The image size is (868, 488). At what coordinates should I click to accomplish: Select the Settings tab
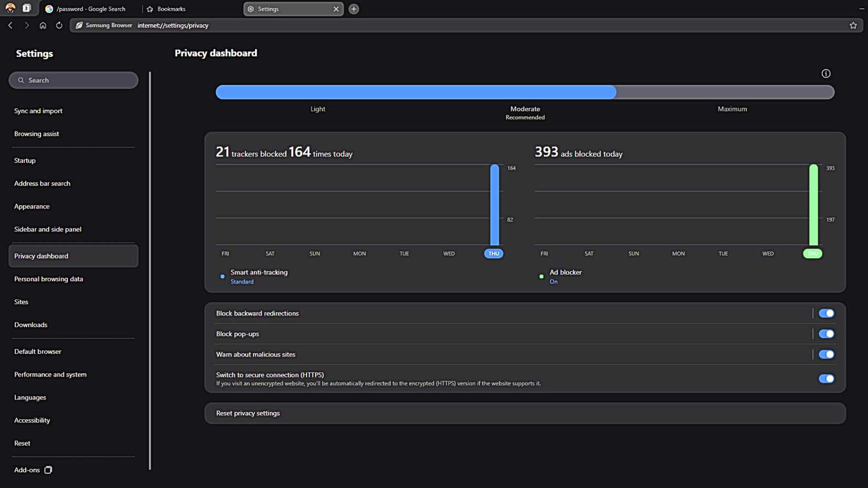click(293, 9)
